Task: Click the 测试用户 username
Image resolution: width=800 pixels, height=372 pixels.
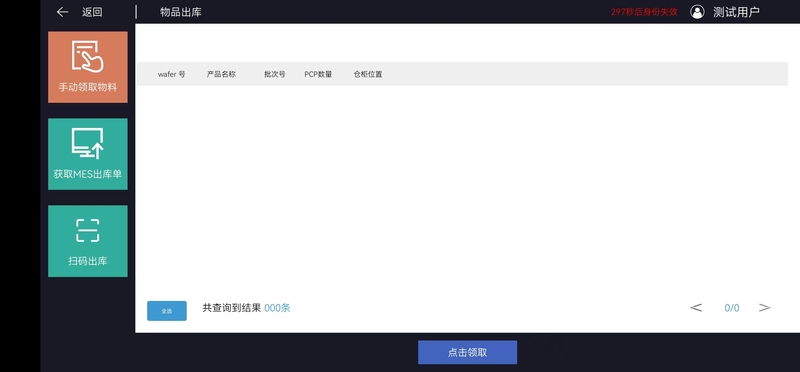Action: tap(736, 12)
